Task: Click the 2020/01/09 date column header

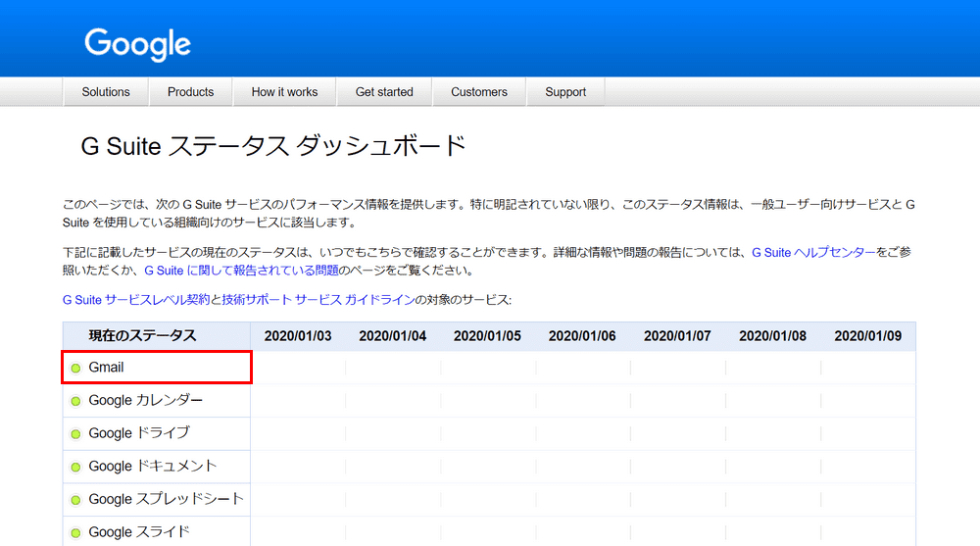Action: tap(868, 336)
